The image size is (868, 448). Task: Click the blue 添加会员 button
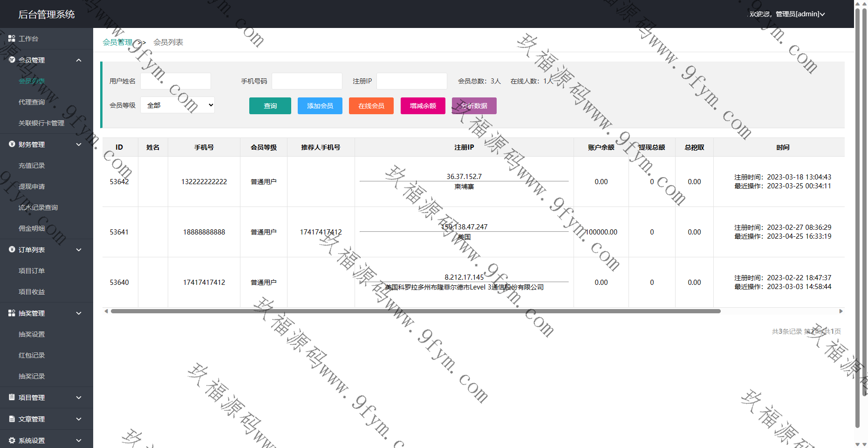tap(320, 106)
